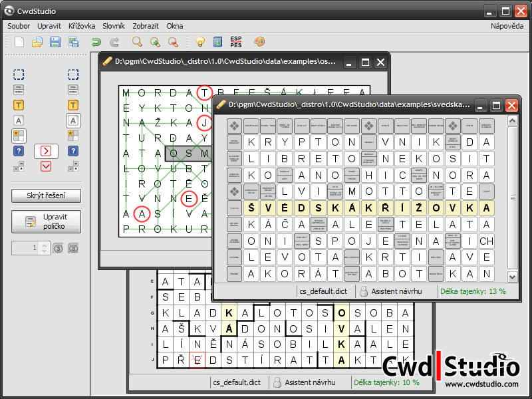Screen dimensions: 532x399
Task: Open the Nápověda menu
Action: (x=507, y=26)
